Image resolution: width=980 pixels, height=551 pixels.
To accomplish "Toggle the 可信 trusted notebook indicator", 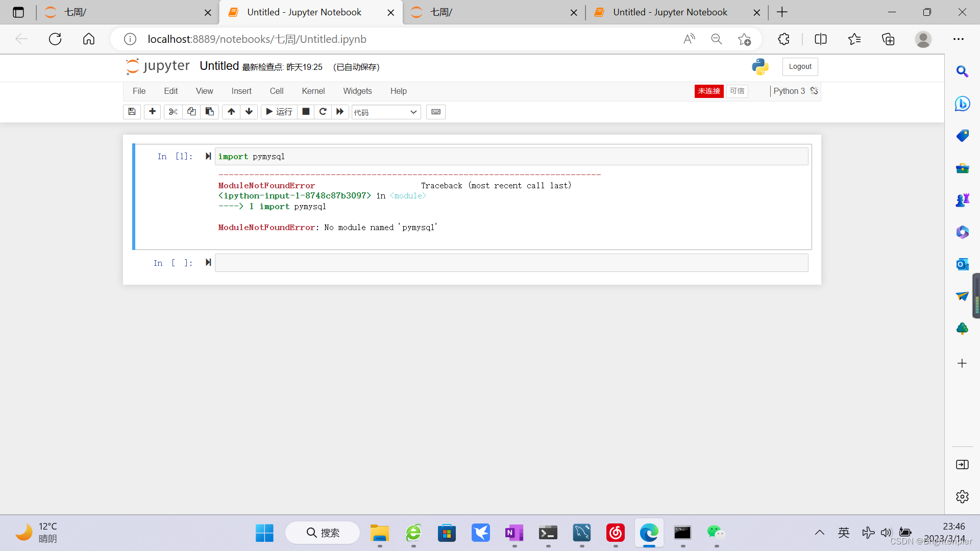I will tap(737, 91).
